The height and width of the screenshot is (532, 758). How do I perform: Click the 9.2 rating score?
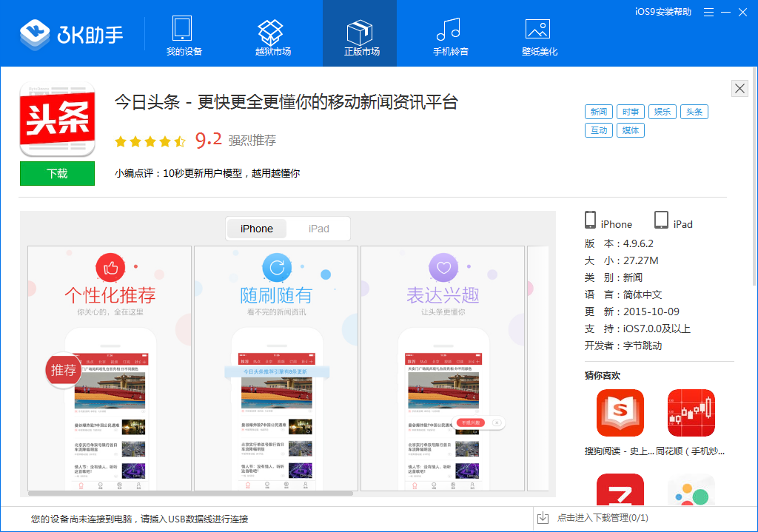point(208,140)
